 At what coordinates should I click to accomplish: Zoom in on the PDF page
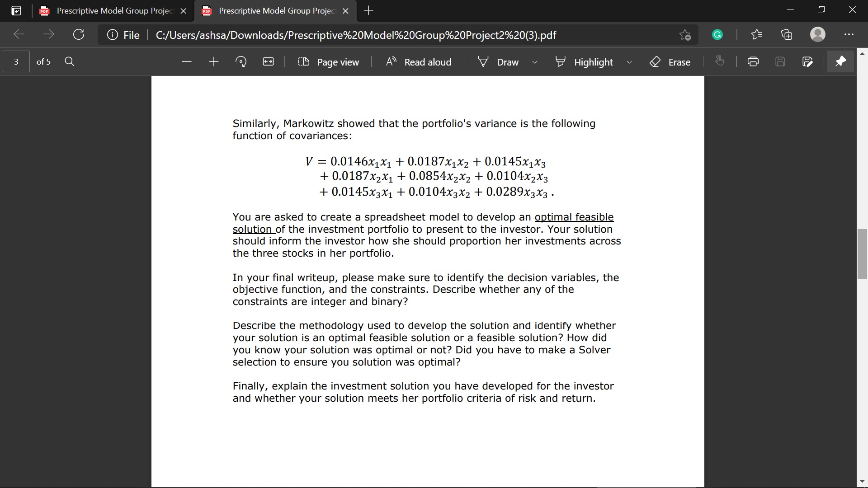[x=213, y=61]
